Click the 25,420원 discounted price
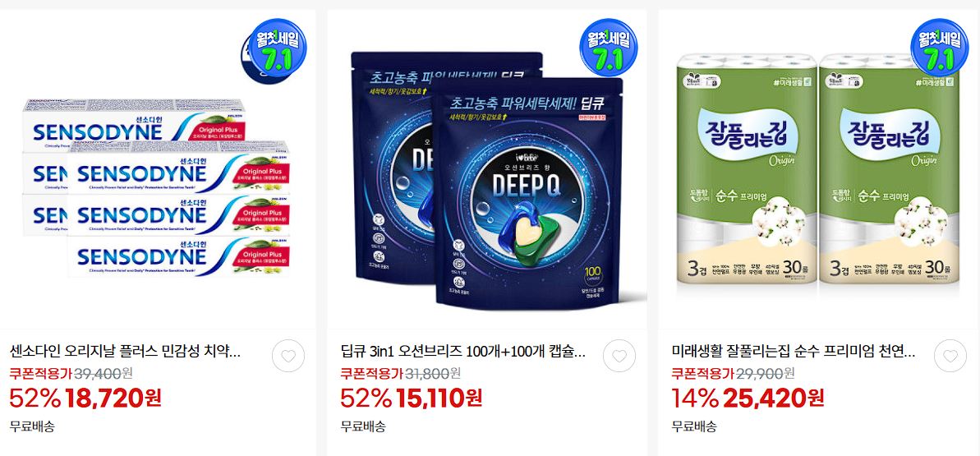 point(774,398)
